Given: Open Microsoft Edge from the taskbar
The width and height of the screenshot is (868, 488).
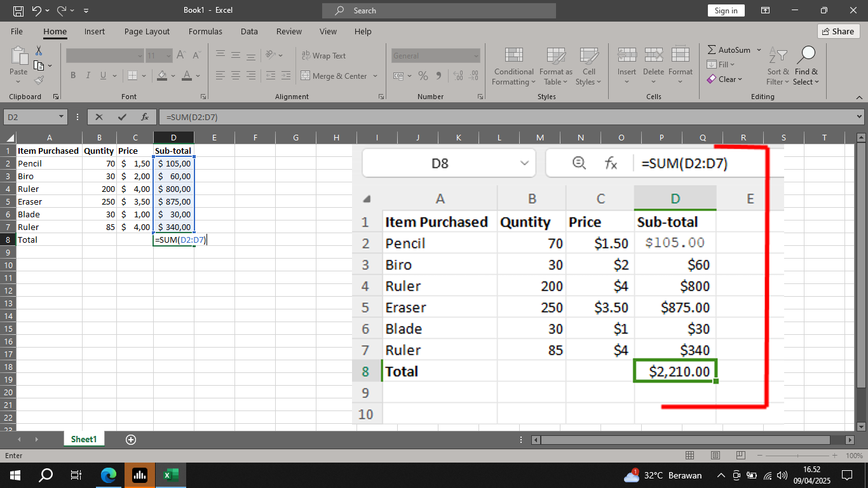Looking at the screenshot, I should click(109, 475).
